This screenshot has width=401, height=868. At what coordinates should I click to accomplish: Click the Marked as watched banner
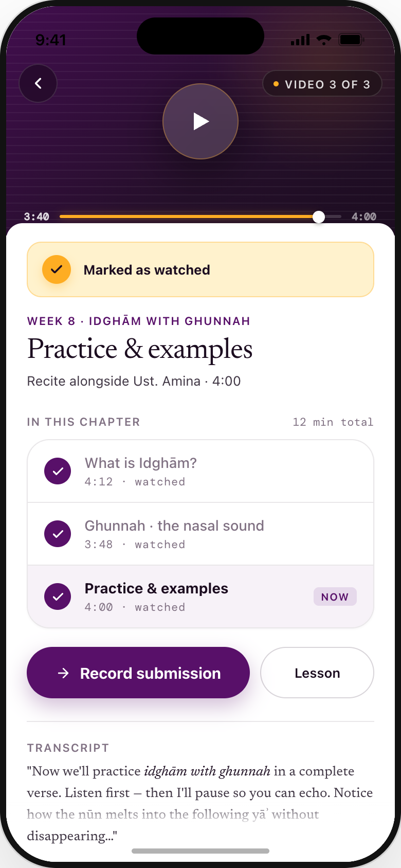pyautogui.click(x=200, y=269)
